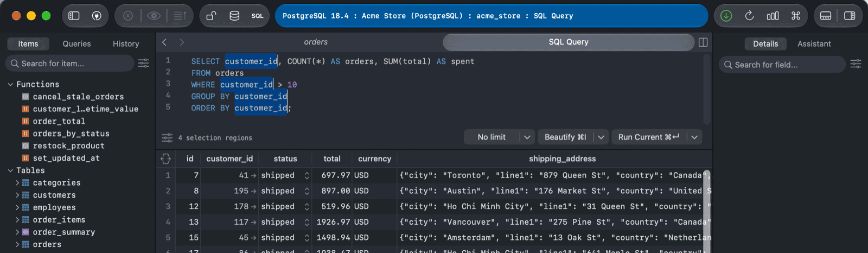Viewport: 868px width, 253px height.
Task: Open item filter options beside Search for item
Action: point(144,64)
